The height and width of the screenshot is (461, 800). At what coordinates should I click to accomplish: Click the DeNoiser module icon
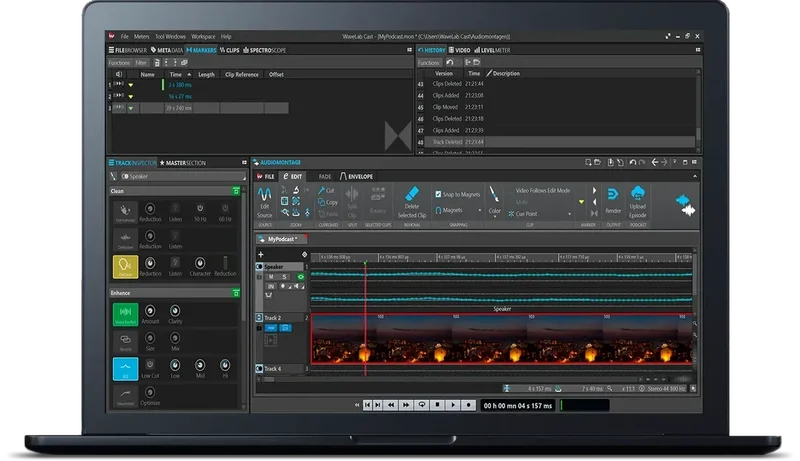(125, 239)
